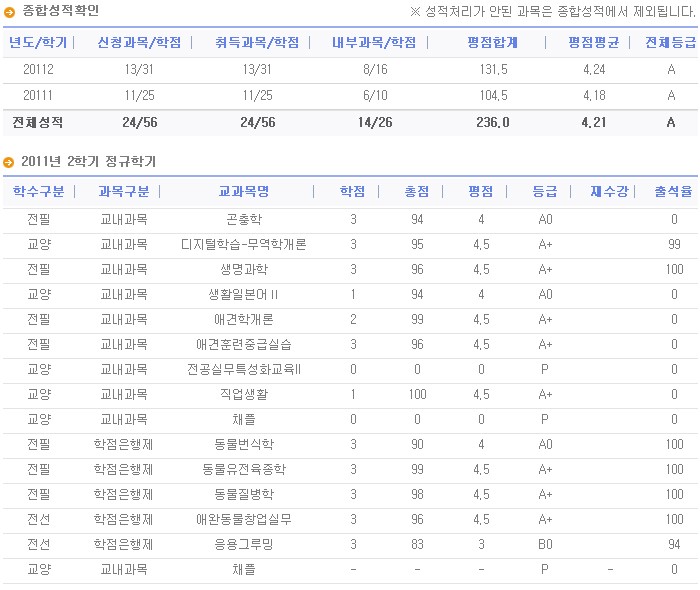This screenshot has height=590, width=700.
Task: Click the 출석율 column header
Action: coord(673,192)
